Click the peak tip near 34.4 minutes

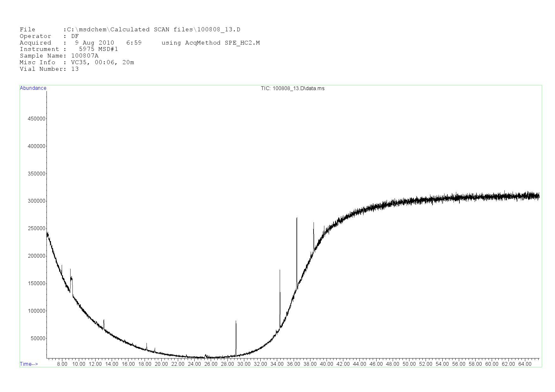click(280, 271)
